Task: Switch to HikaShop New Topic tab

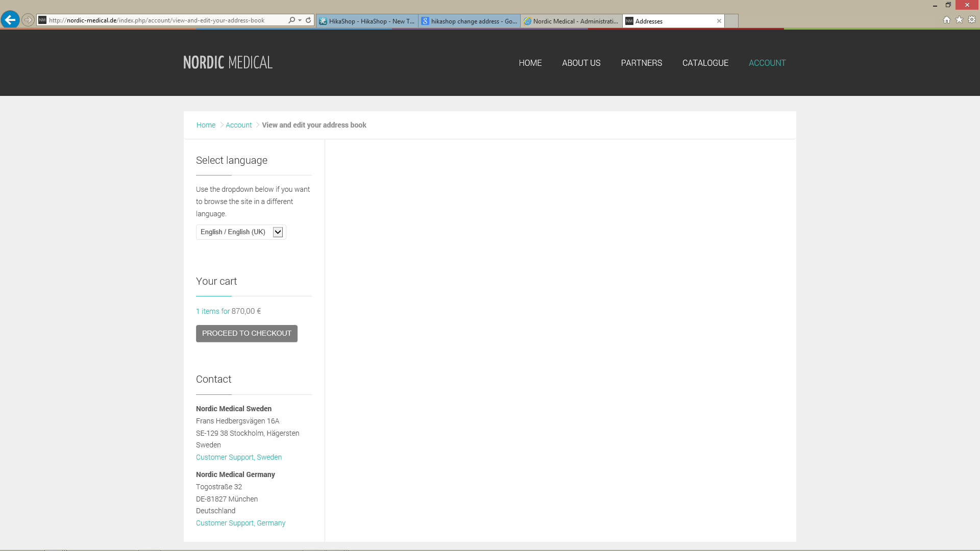Action: 367,21
